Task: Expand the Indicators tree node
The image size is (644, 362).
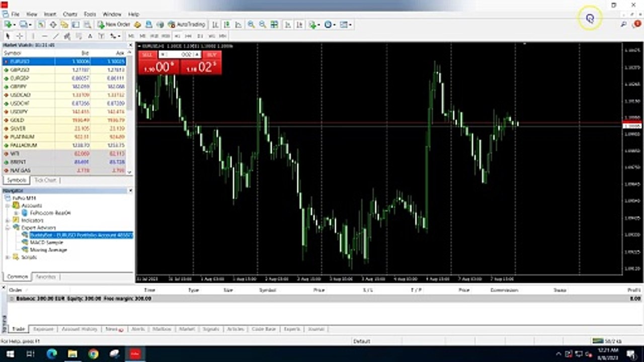Action: (8, 220)
